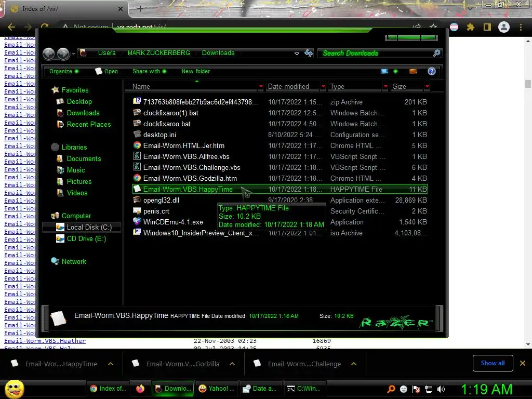Select desktop.ini file
Screen dimensions: 532x399
point(159,135)
